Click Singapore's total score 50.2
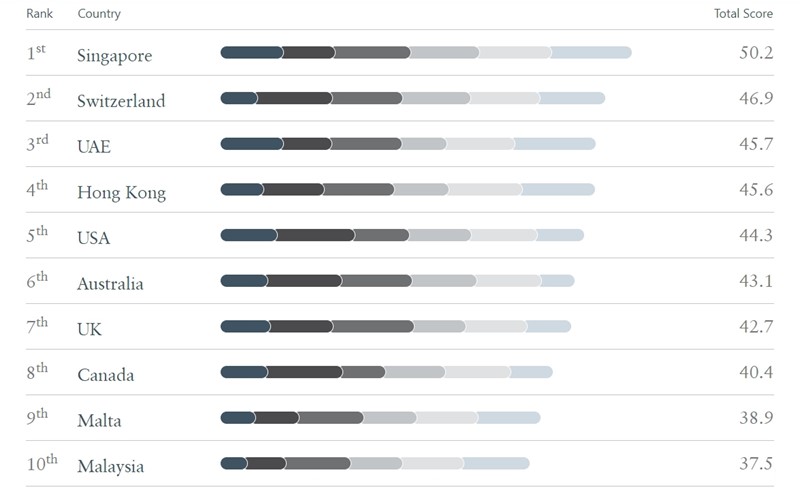800x494 pixels. pos(755,52)
